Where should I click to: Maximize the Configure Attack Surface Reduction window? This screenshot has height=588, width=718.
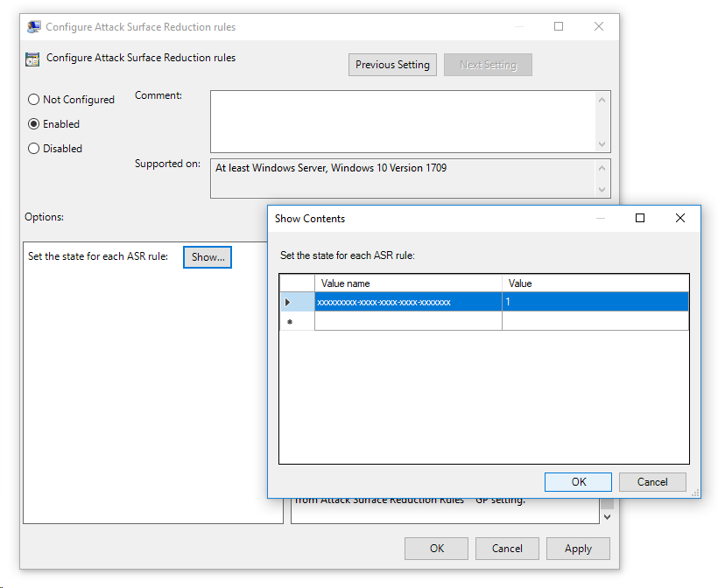pos(559,27)
